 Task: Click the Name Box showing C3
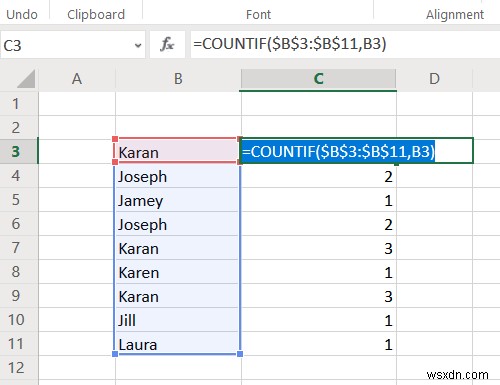pos(73,45)
